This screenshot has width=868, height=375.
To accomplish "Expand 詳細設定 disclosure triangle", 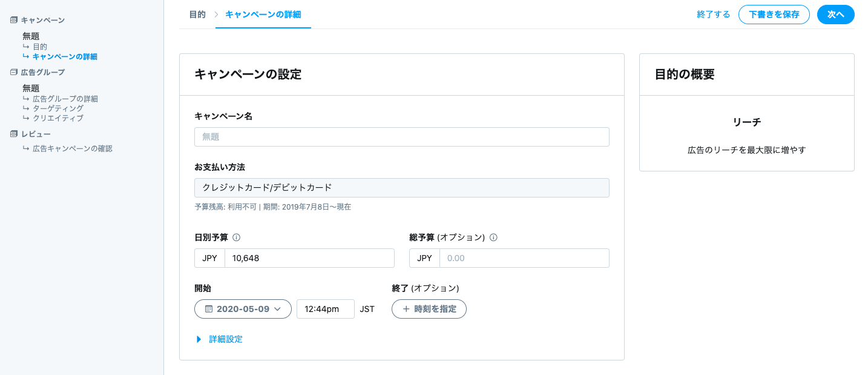I will coord(199,339).
